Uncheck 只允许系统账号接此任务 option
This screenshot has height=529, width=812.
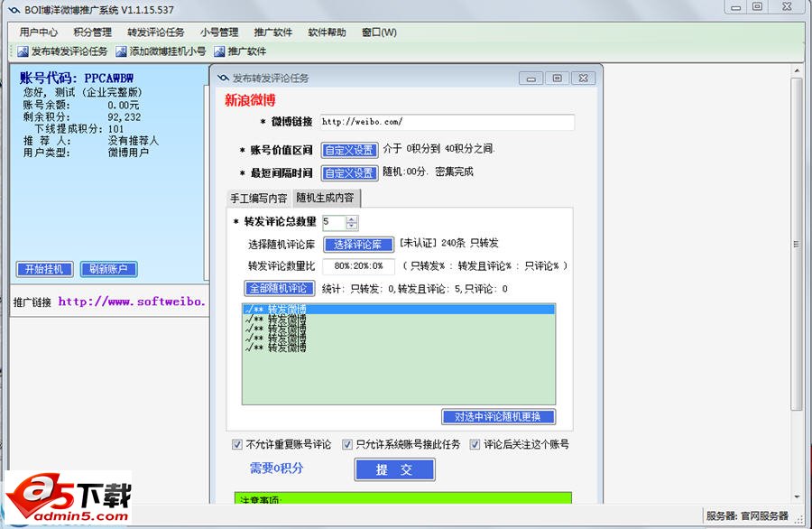click(347, 444)
